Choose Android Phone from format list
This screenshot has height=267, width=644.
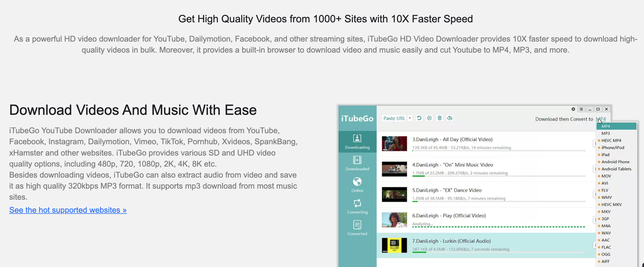coord(615,162)
